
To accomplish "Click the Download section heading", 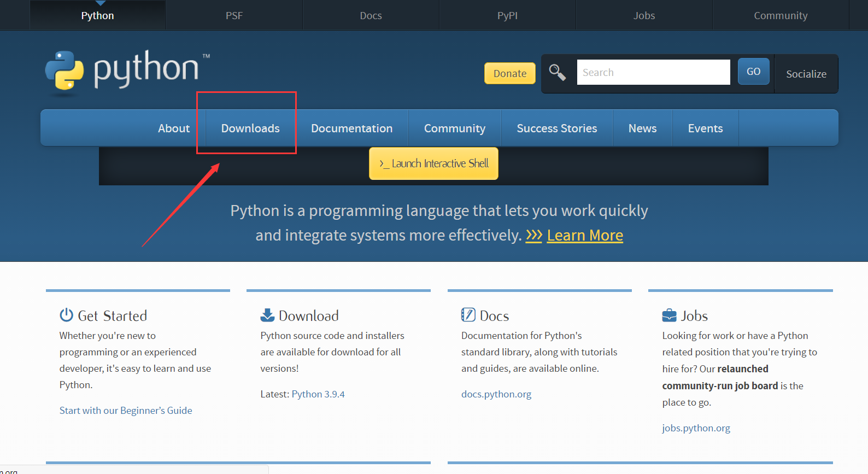I will pyautogui.click(x=309, y=315).
